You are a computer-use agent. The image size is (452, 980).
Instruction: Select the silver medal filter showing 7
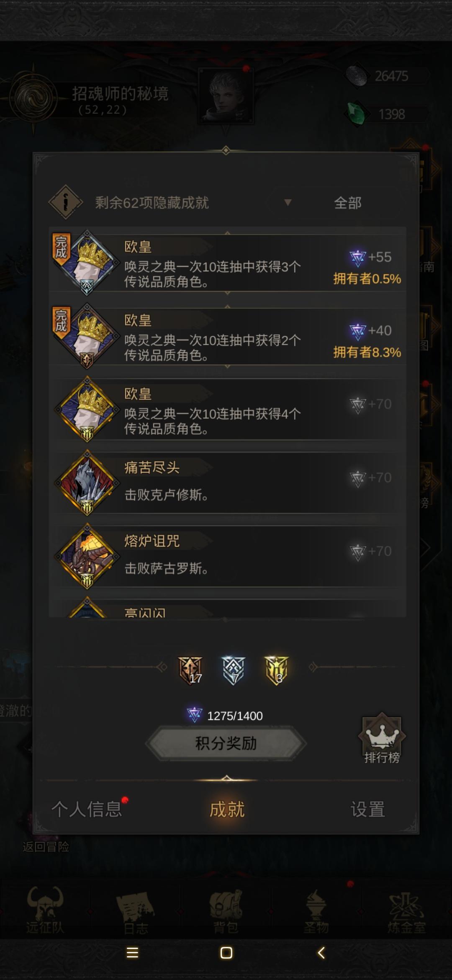click(234, 671)
